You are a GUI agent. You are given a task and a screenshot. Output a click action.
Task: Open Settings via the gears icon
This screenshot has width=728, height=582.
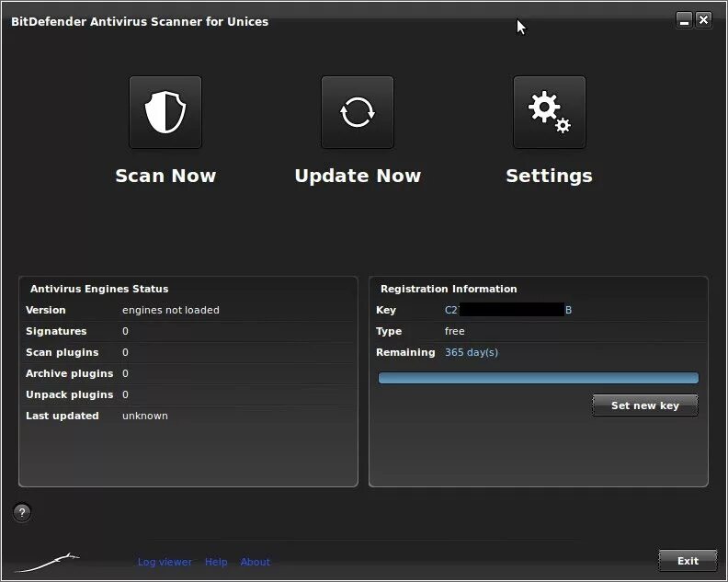(x=550, y=112)
